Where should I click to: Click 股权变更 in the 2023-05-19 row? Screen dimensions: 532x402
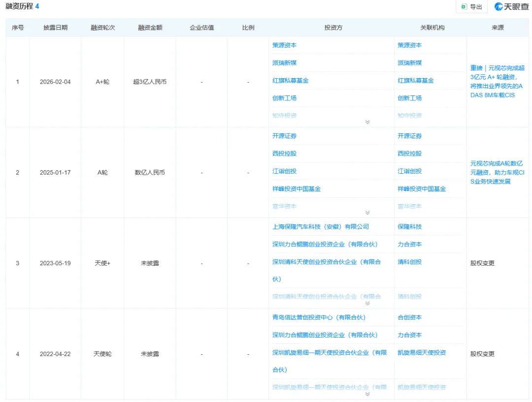coord(482,263)
